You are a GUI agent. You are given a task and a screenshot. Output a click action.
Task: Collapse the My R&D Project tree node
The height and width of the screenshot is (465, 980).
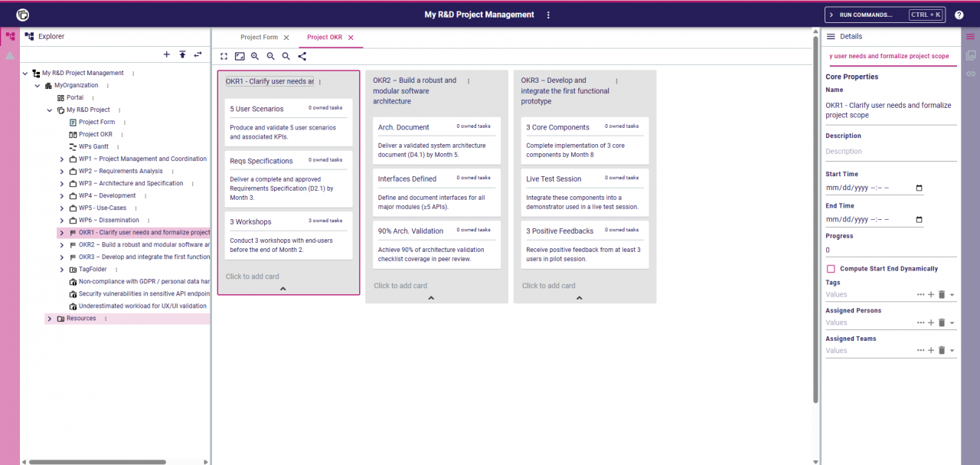tap(49, 110)
